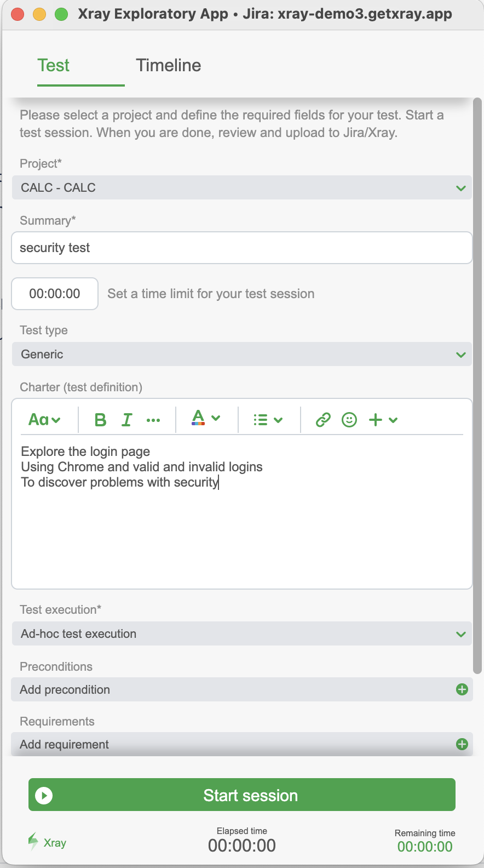Switch to the Timeline tab
The image size is (484, 868).
pos(169,65)
